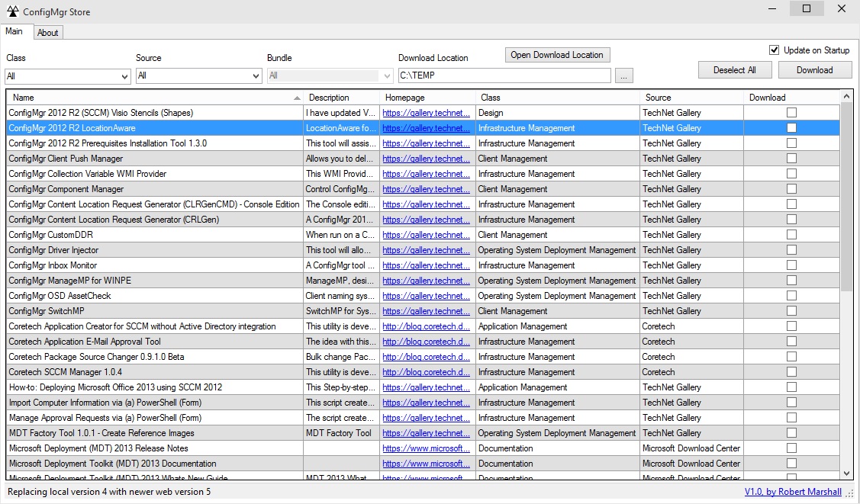Maximize the ConfigMgr Store window
This screenshot has width=860, height=504.
pos(806,9)
